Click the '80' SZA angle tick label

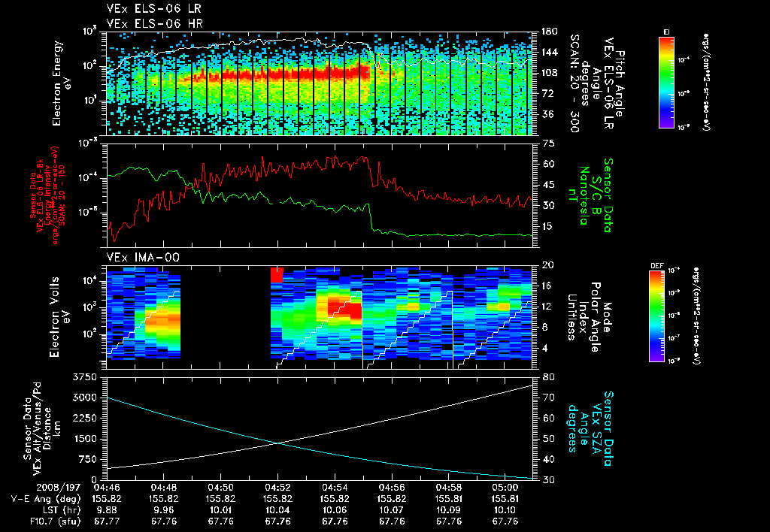pos(548,377)
